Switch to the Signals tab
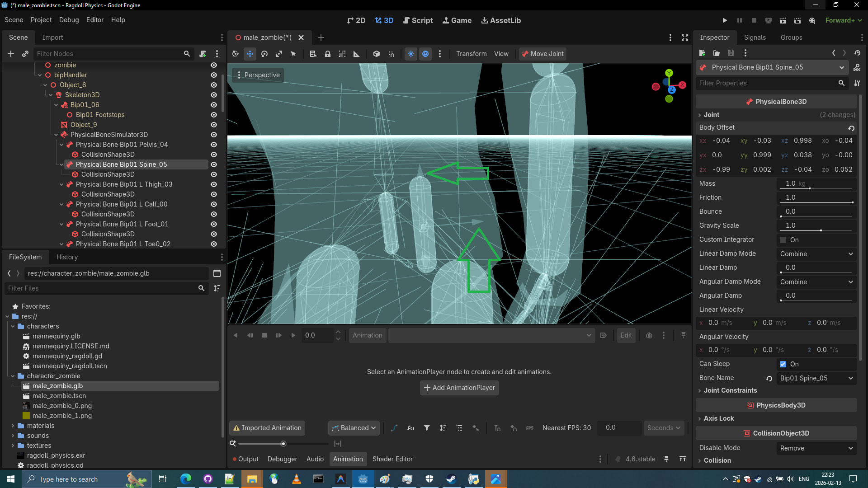Screen dimensions: 868x488 point(755,38)
